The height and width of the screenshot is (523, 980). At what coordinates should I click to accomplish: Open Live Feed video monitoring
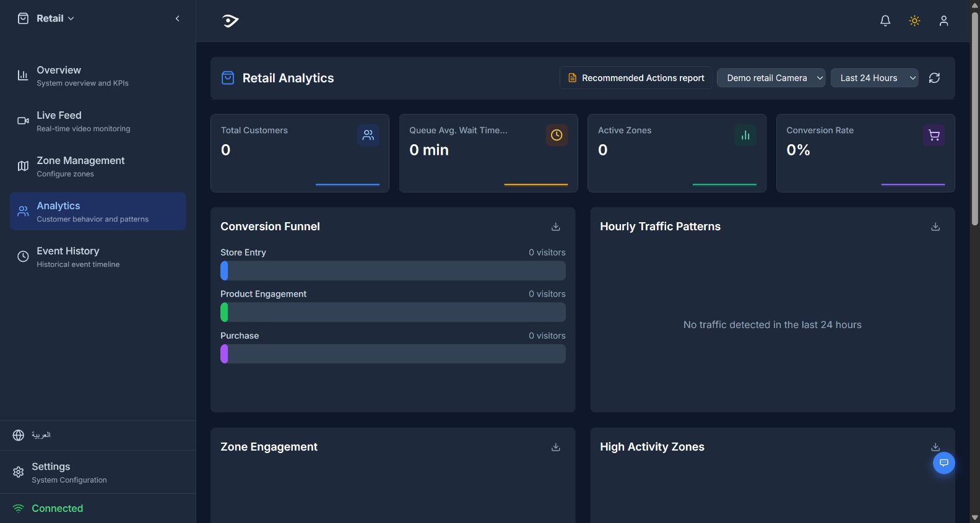click(x=98, y=121)
